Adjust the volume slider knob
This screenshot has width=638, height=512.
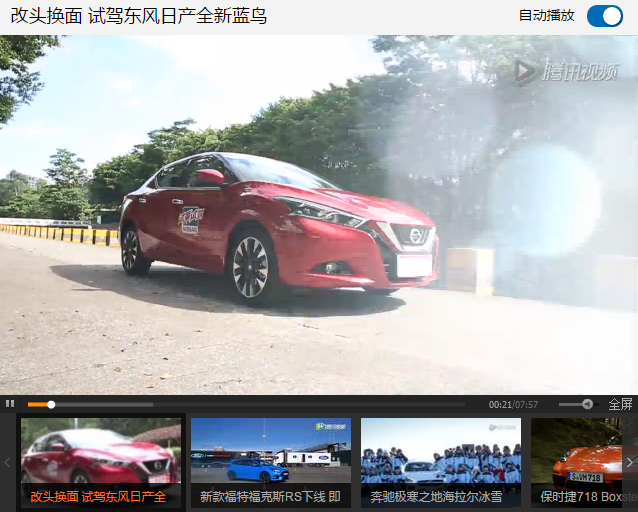[587, 404]
